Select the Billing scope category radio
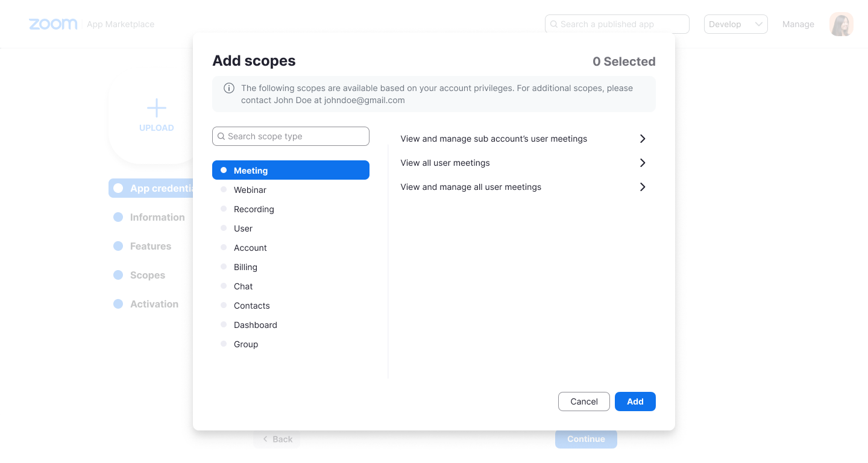868x463 pixels. coord(224,266)
